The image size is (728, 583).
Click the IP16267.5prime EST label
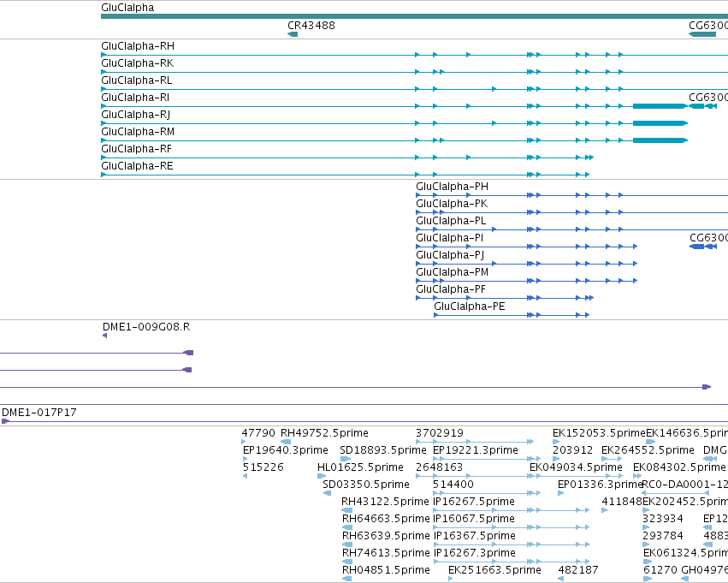(x=474, y=503)
